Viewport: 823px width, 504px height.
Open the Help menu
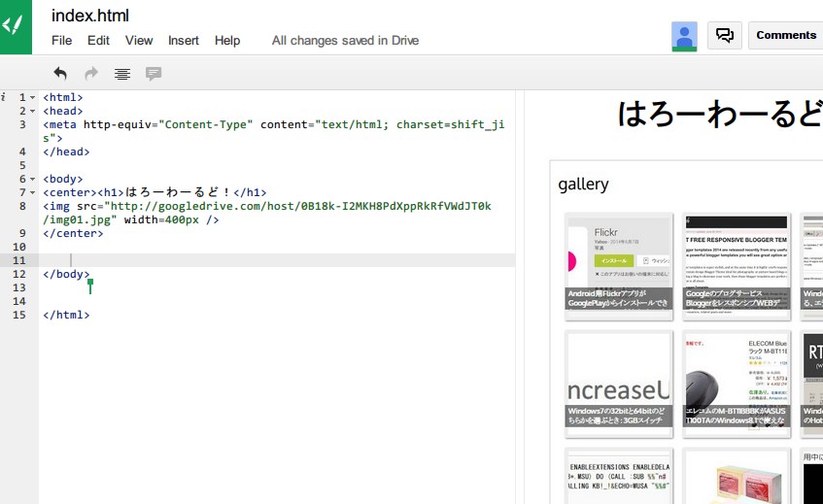click(x=227, y=41)
